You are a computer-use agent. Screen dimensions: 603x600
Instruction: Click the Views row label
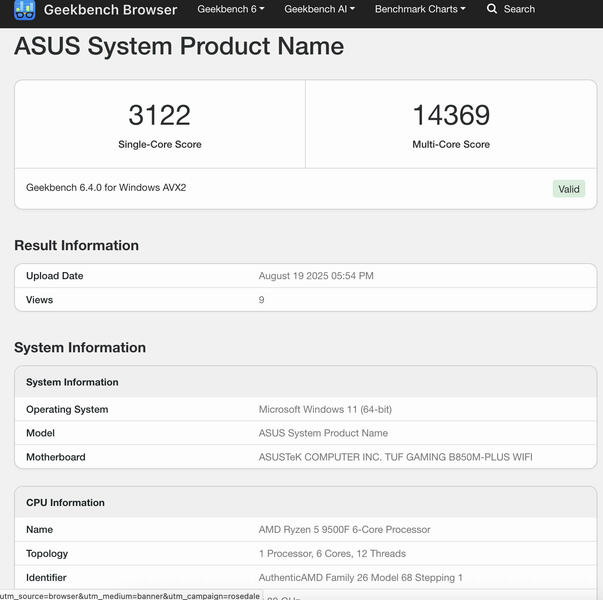(x=40, y=300)
